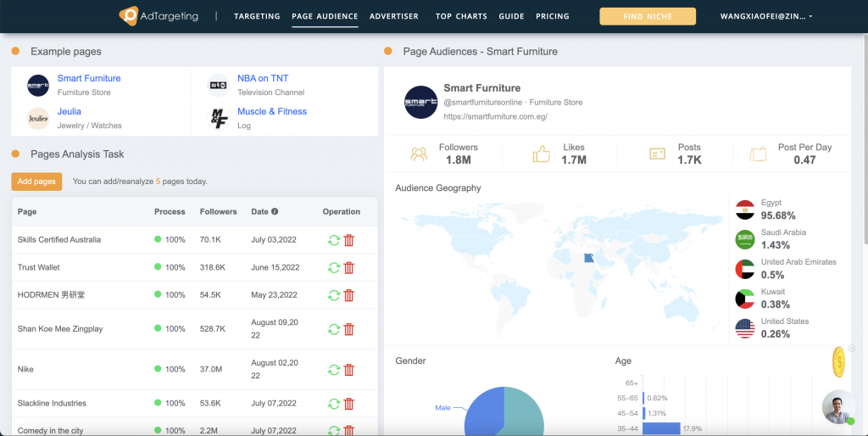Delete the Trust Wallet row

click(348, 267)
